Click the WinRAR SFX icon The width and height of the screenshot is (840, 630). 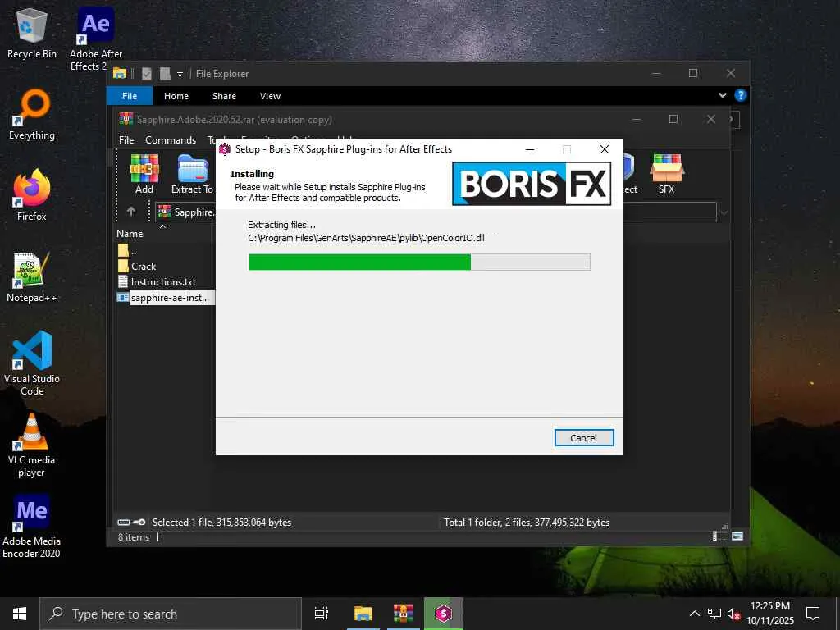click(666, 174)
